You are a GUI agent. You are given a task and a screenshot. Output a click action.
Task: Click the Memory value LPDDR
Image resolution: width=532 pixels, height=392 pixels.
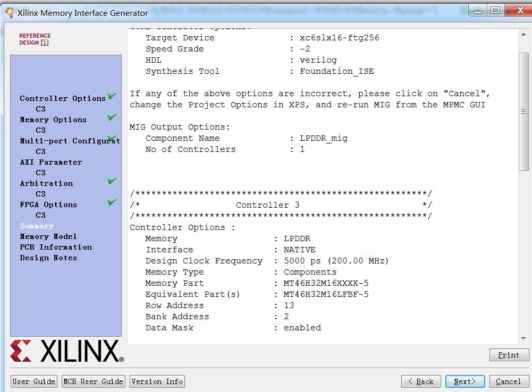tap(297, 238)
